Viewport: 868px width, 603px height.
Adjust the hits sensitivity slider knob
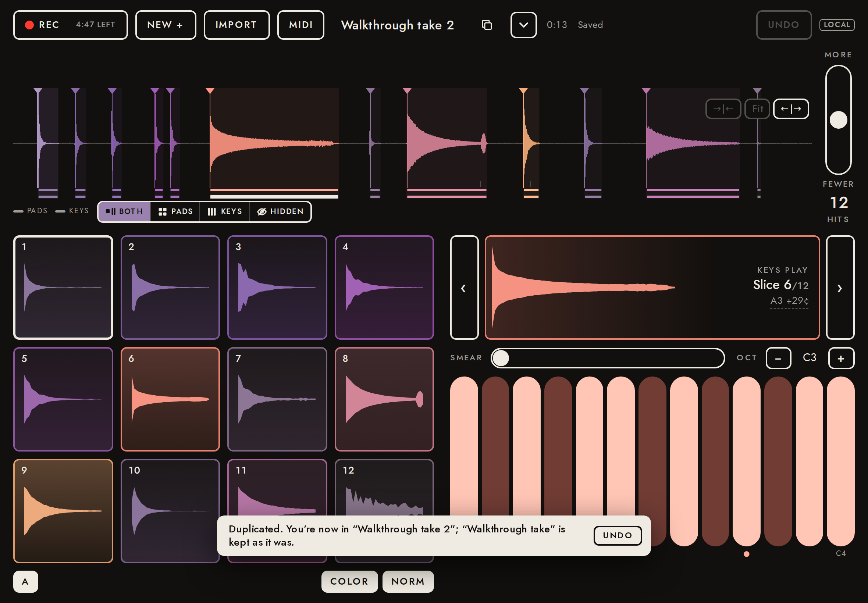(x=838, y=120)
